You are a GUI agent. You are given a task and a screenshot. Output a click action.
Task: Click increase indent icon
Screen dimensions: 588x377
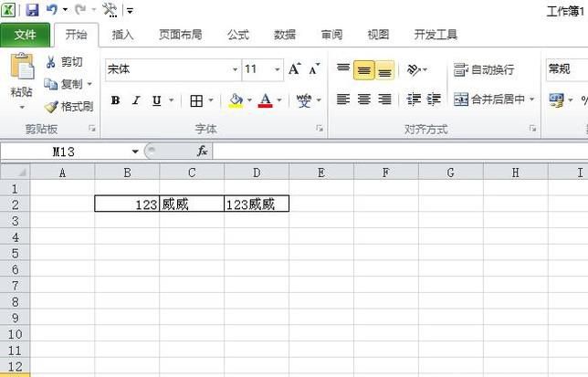(434, 99)
